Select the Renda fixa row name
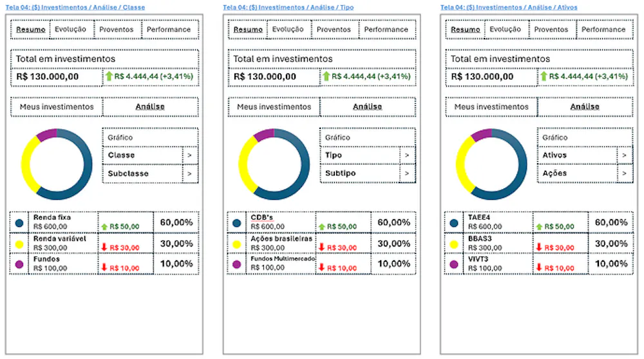The height and width of the screenshot is (359, 644). coord(52,217)
